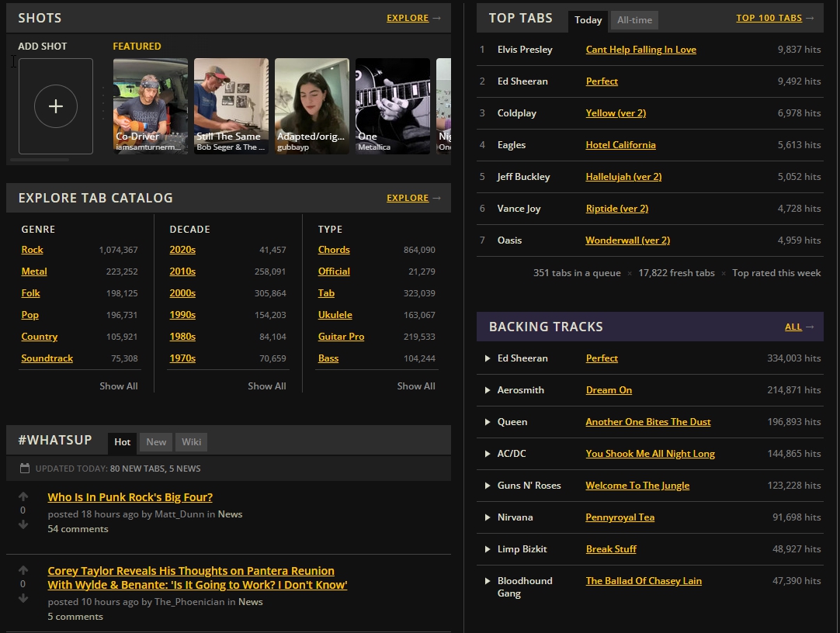Browse Official type tabs
The height and width of the screenshot is (633, 840).
[x=334, y=272]
